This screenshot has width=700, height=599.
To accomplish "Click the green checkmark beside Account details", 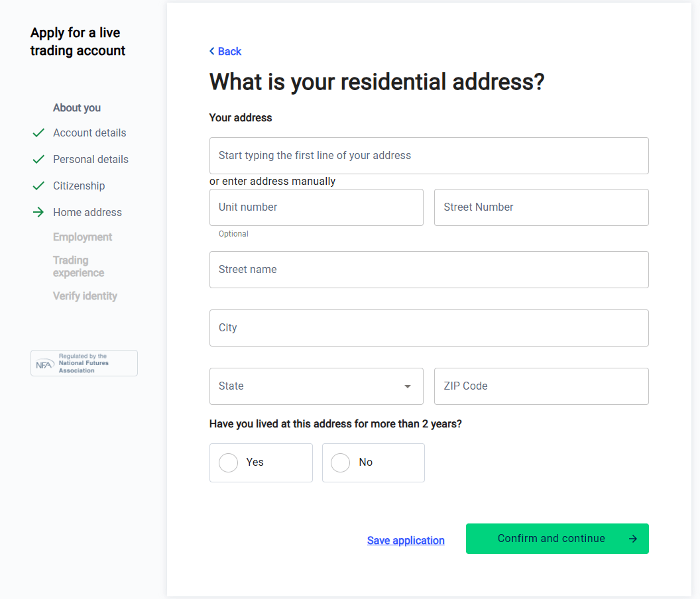I will pos(39,133).
